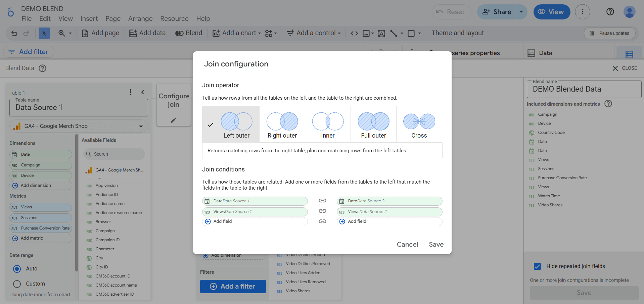Select the Custom date range option
This screenshot has width=644, height=304.
click(x=17, y=284)
